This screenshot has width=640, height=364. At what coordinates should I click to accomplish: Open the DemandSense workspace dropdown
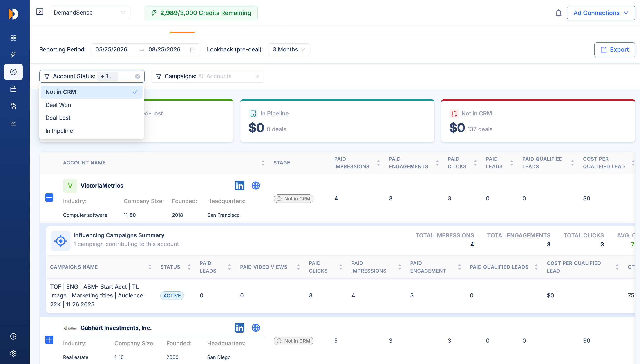coord(89,13)
